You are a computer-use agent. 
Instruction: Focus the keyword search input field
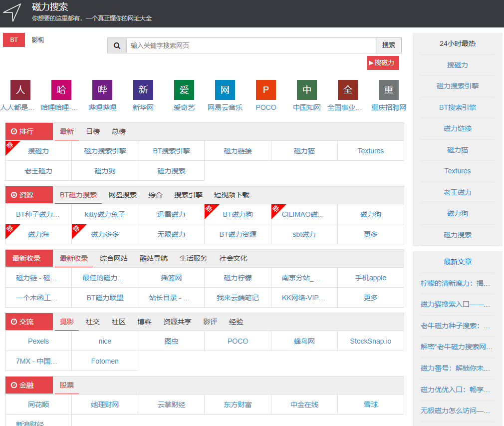(251, 45)
